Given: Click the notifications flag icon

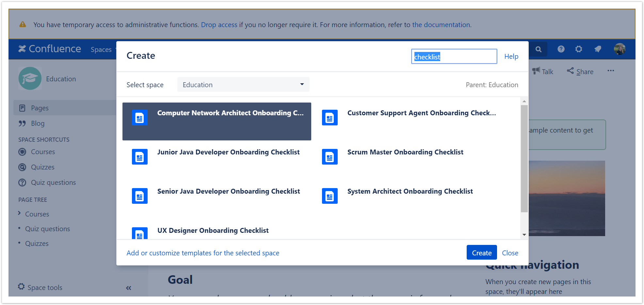Looking at the screenshot, I should tap(598, 49).
